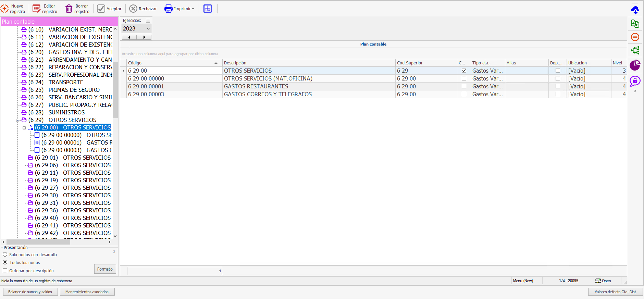The image size is (644, 299).
Task: Collapse the (6 29) OTROS SERVICIOS tree node
Action: click(17, 120)
